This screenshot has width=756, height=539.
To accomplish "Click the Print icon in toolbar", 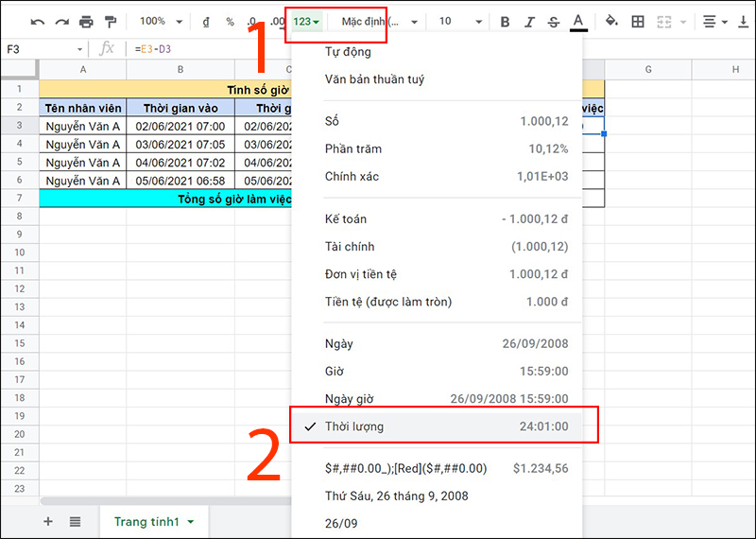I will (x=87, y=21).
